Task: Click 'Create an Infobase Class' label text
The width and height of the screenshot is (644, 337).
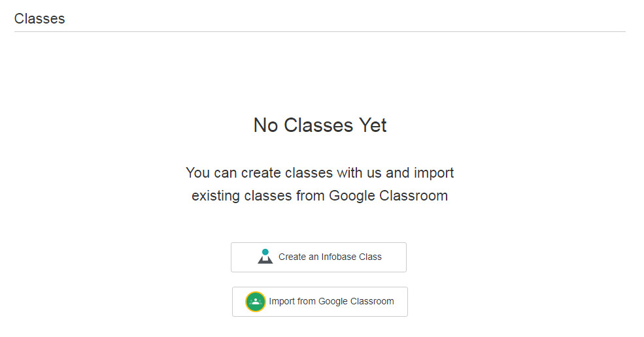Action: point(330,257)
